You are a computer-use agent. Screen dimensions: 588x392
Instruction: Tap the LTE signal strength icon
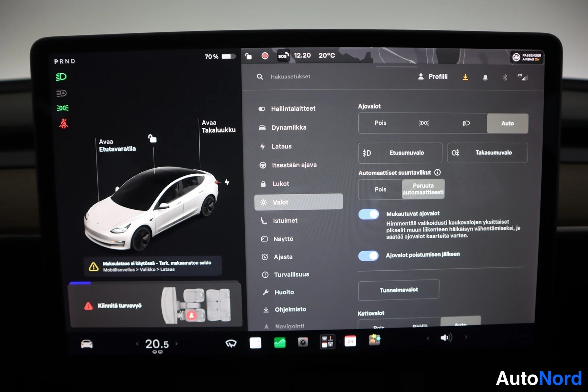[523, 77]
